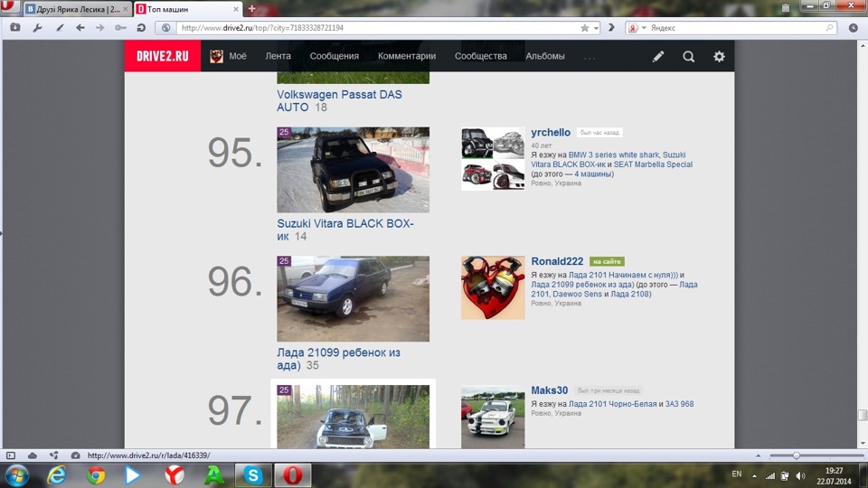Click the go arrow next to address bar
The image size is (868, 488).
coord(611,28)
